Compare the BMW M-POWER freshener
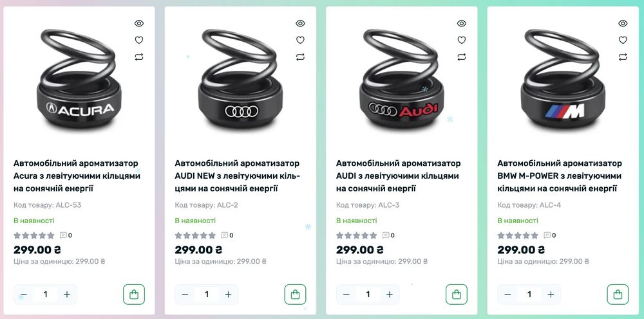 click(623, 57)
